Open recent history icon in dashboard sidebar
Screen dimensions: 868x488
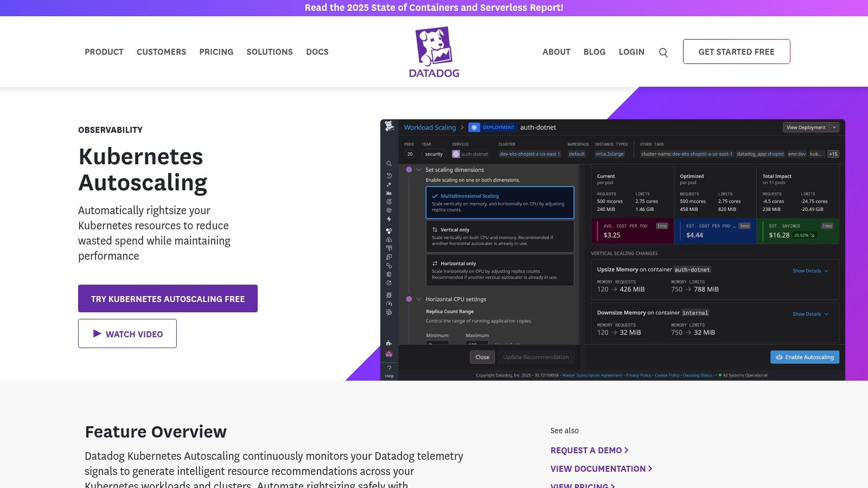pos(389,176)
